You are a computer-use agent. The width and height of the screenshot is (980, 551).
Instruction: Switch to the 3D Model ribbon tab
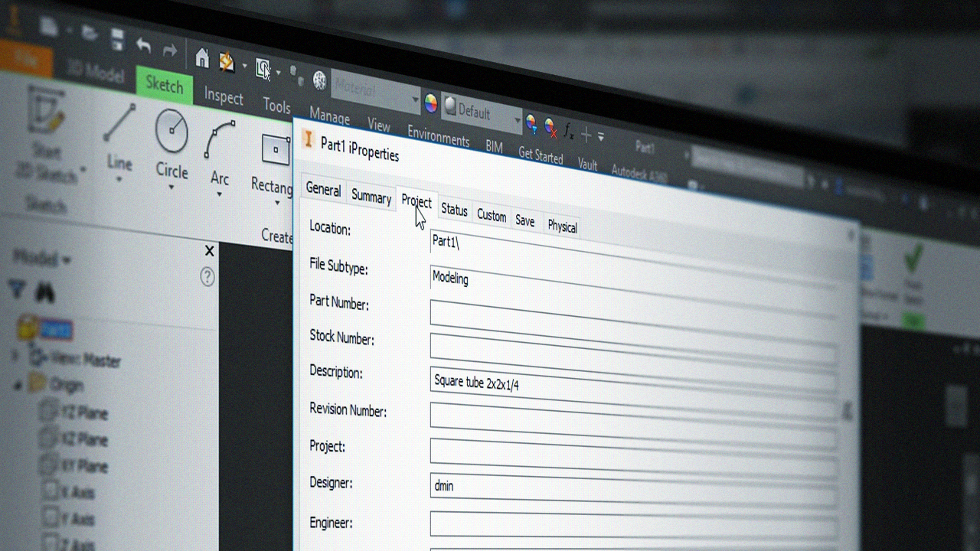(95, 71)
